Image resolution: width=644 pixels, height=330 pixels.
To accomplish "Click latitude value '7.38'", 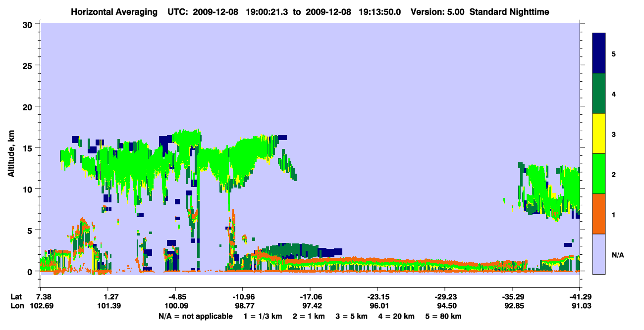I will click(45, 297).
